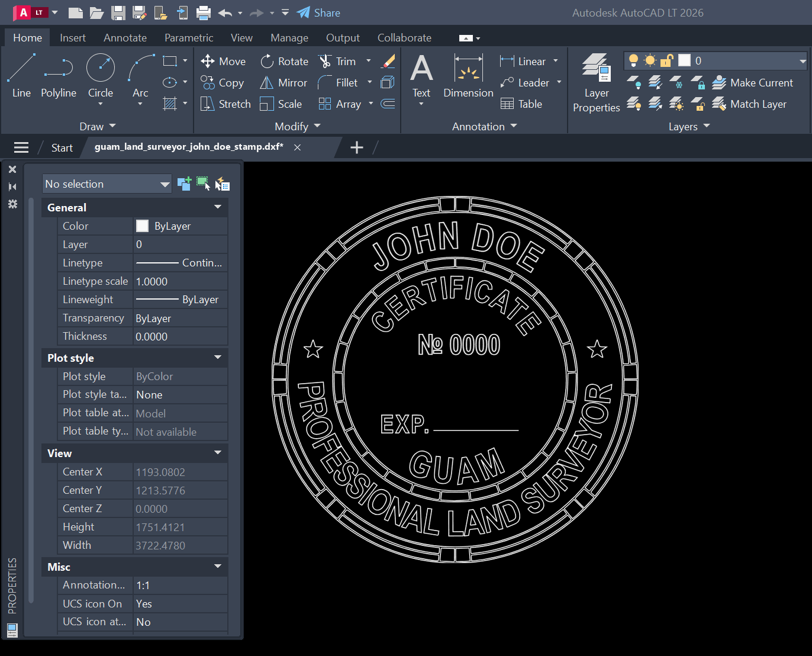Toggle Properties palette auto-hide

click(x=12, y=186)
